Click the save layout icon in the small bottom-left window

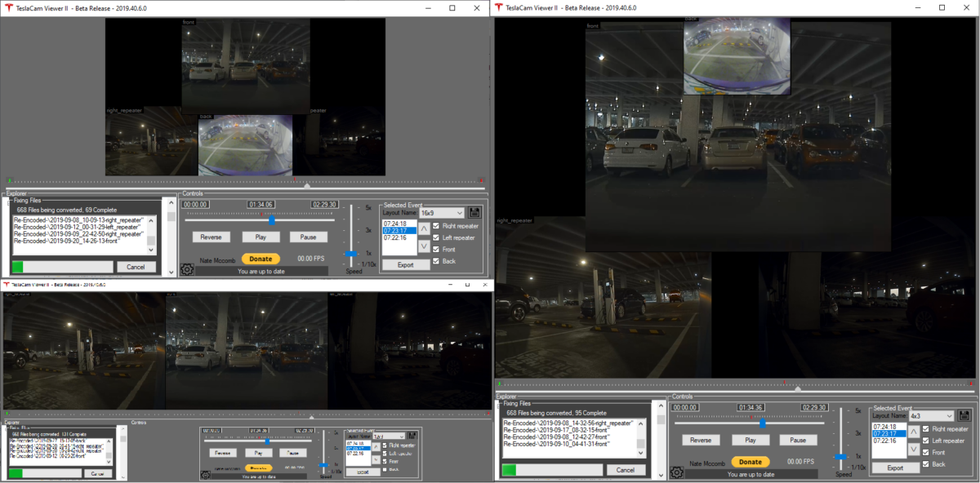click(x=412, y=436)
